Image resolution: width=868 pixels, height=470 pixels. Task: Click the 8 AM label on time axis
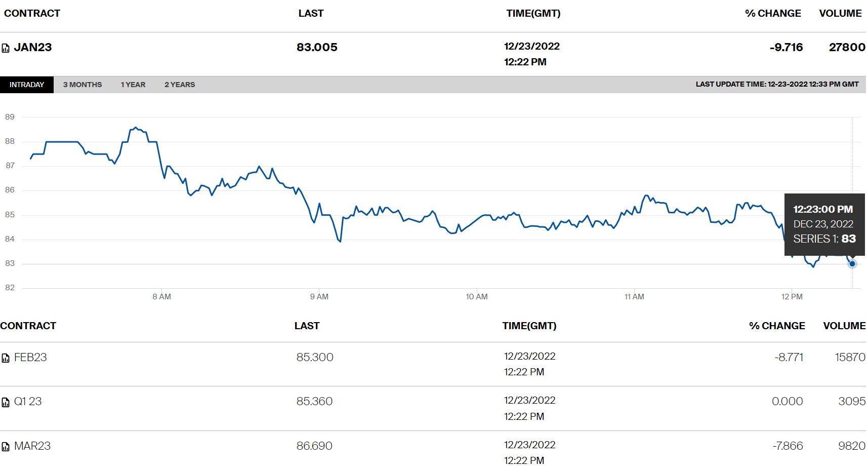(162, 297)
